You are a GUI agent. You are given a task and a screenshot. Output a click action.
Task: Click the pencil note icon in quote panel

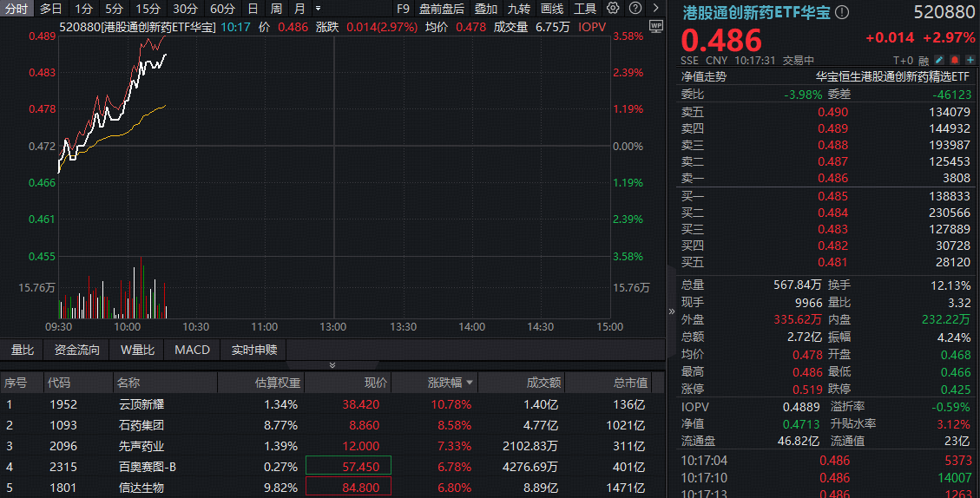coord(939,61)
